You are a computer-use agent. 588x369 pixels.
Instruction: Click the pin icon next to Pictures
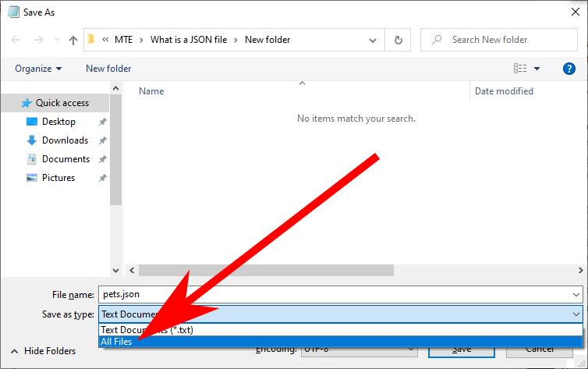click(x=102, y=178)
